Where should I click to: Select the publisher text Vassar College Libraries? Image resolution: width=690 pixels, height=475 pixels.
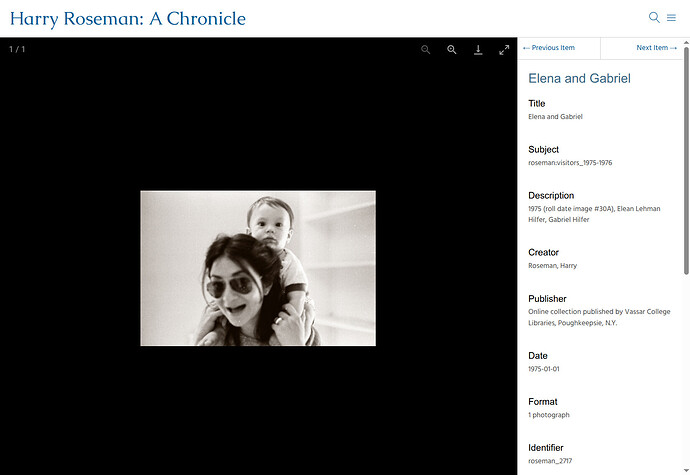tap(599, 317)
